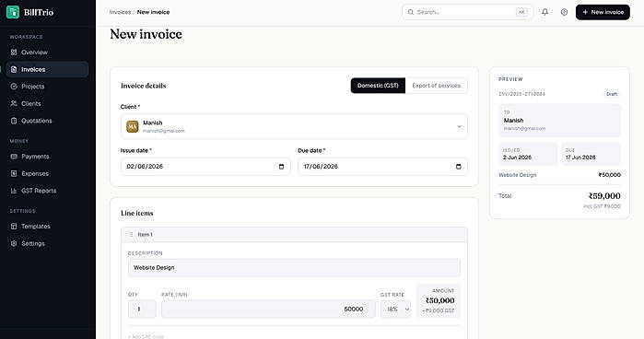Click the Invoices document icon

click(14, 69)
